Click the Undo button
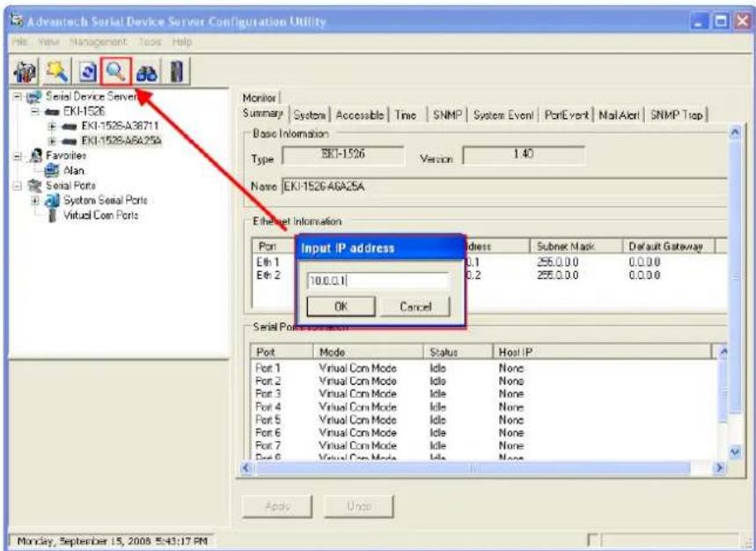This screenshot has width=756, height=551. tap(359, 506)
